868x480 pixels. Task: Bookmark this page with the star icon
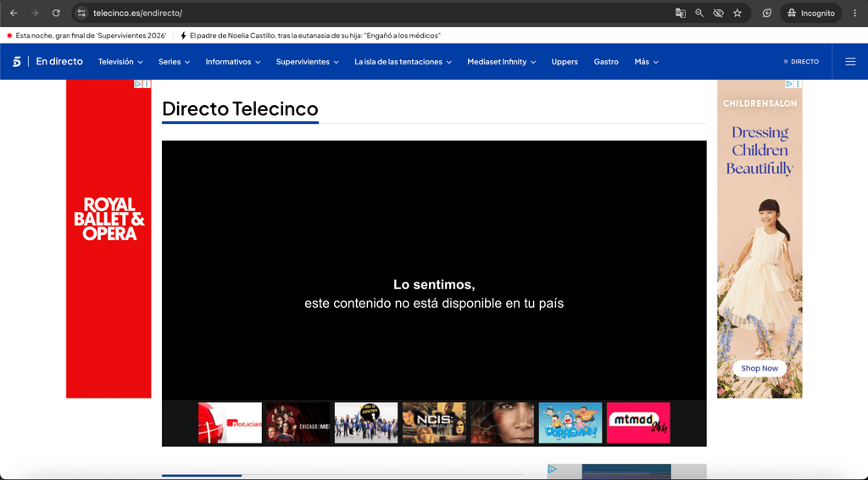(x=737, y=13)
